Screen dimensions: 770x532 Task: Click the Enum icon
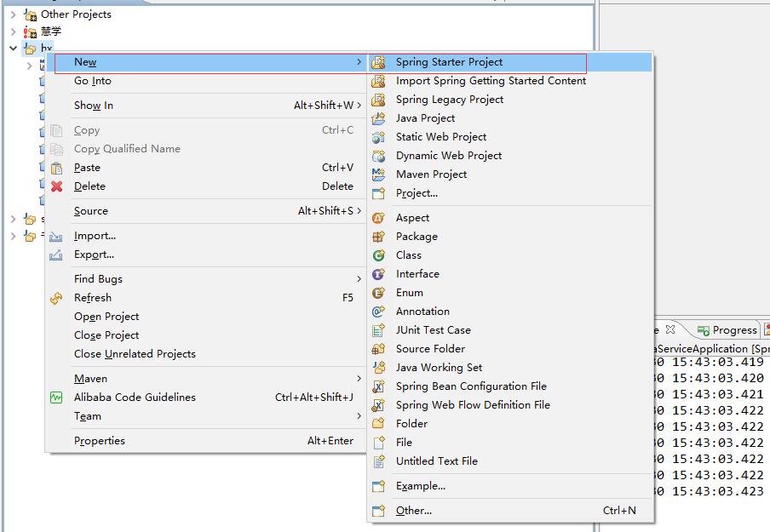(379, 293)
